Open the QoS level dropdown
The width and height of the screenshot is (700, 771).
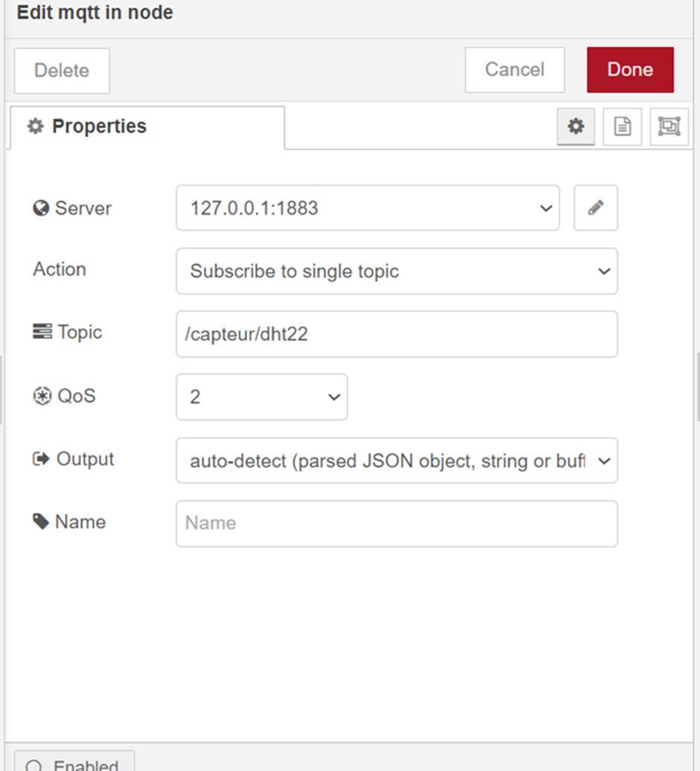(261, 397)
